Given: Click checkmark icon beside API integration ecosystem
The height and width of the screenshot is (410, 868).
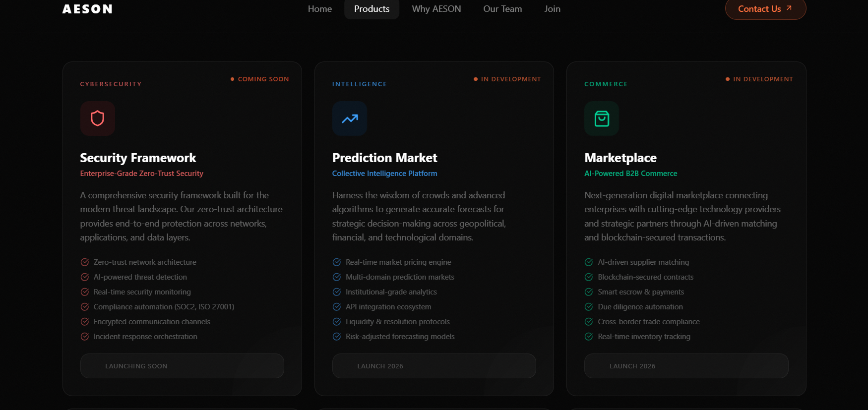Looking at the screenshot, I should pyautogui.click(x=337, y=307).
